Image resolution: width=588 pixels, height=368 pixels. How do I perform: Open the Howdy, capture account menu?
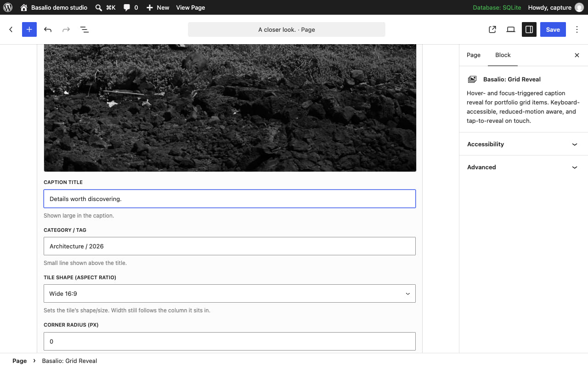coord(555,7)
